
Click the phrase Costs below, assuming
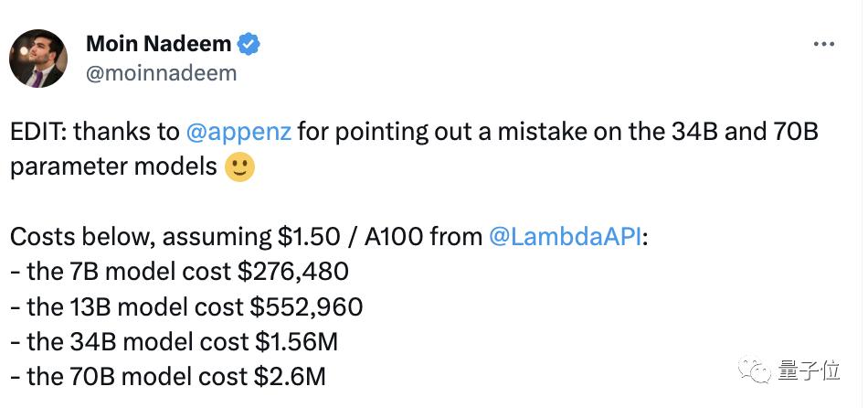click(141, 238)
